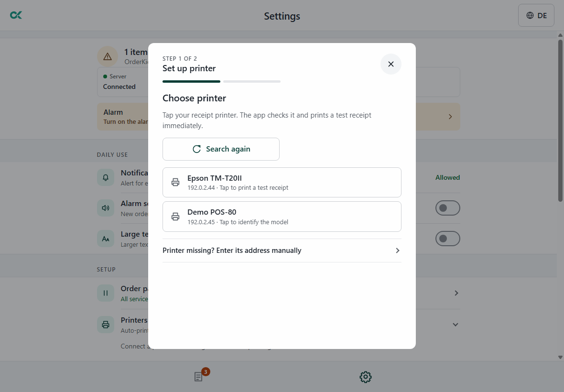Click the Printers section printer icon
Screen dimensions: 564x392
point(106,325)
